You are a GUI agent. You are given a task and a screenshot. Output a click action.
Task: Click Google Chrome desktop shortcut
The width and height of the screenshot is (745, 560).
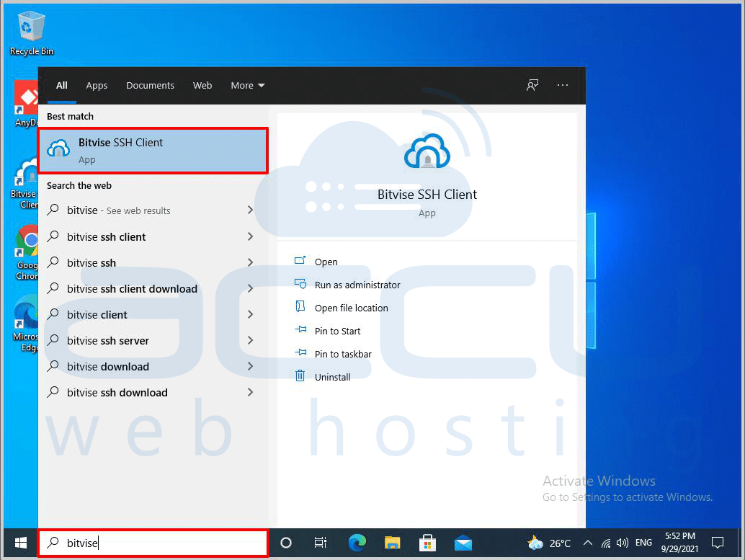pyautogui.click(x=26, y=252)
